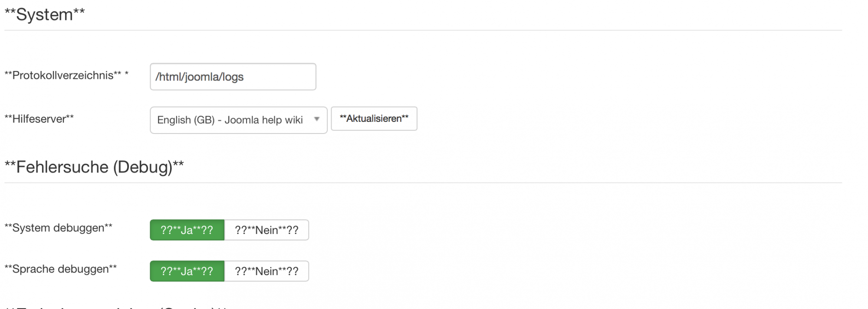Select the English (GB) Joomla help wiki text
The image size is (868, 309).
point(230,120)
